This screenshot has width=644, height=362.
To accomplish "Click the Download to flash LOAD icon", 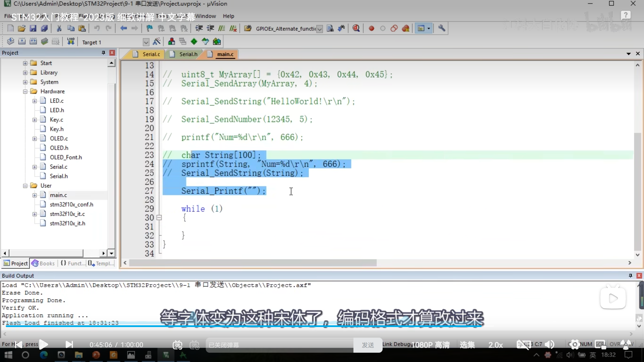I will [x=71, y=41].
